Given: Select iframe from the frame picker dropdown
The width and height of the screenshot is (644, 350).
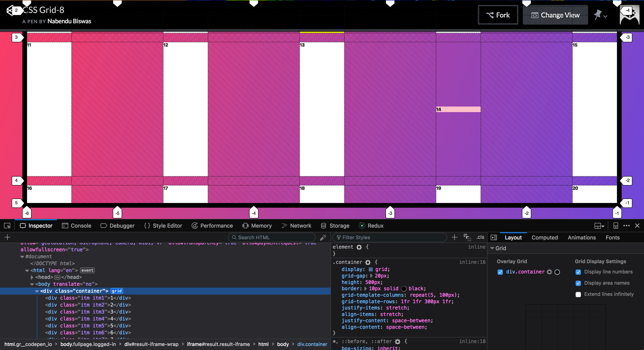Looking at the screenshot, I should (599, 226).
